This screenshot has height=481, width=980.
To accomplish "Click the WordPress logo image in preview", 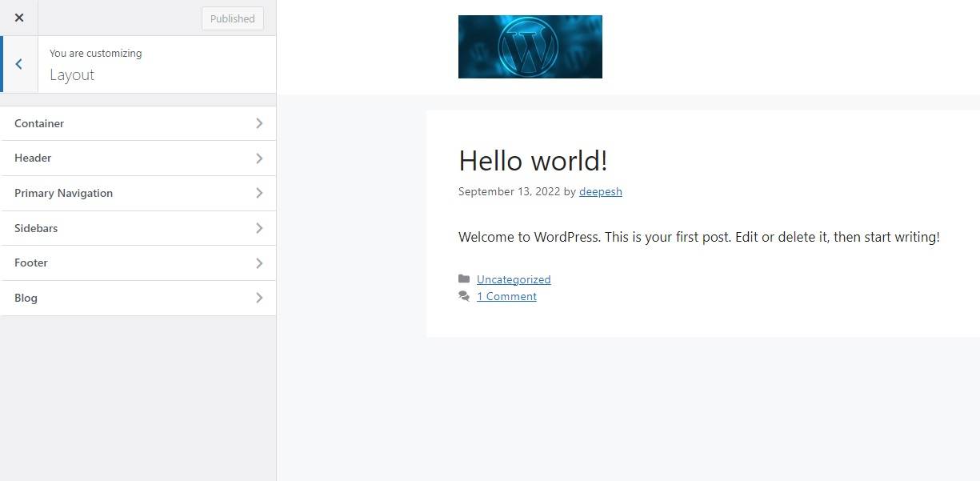I will [x=530, y=46].
